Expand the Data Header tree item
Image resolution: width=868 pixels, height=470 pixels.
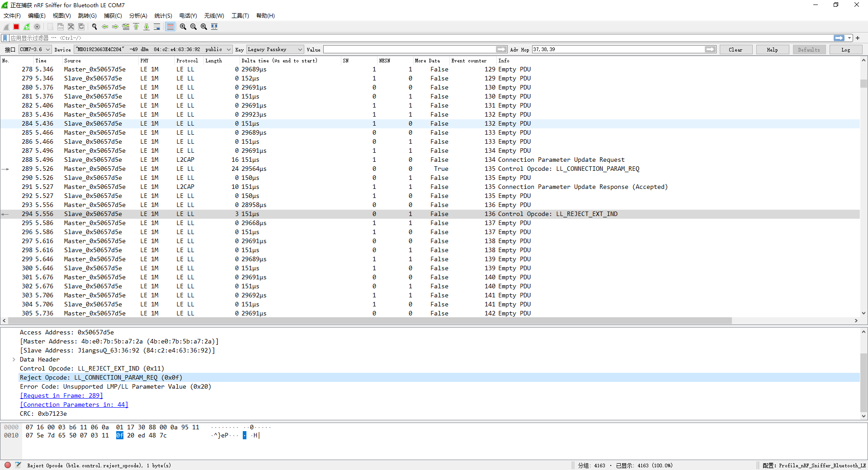pos(14,360)
